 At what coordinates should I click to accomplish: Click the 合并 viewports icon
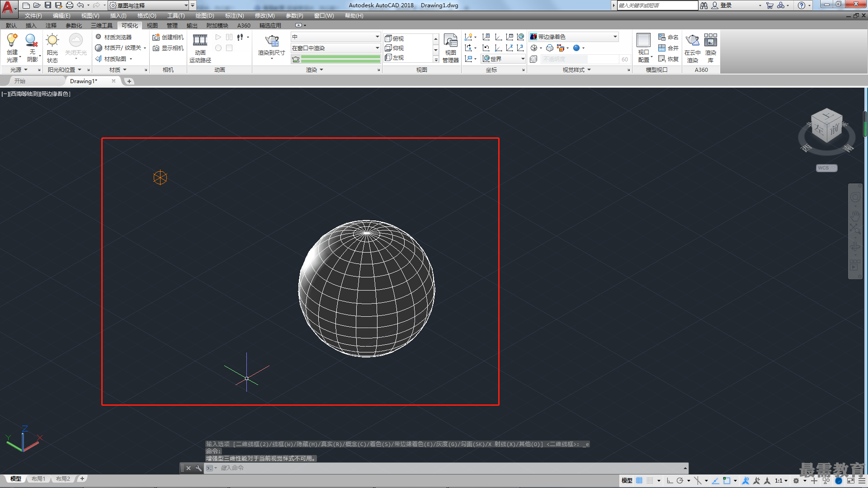coord(668,48)
